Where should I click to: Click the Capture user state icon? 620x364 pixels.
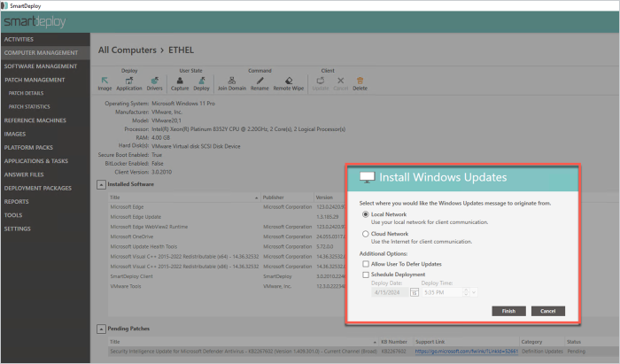coord(180,81)
